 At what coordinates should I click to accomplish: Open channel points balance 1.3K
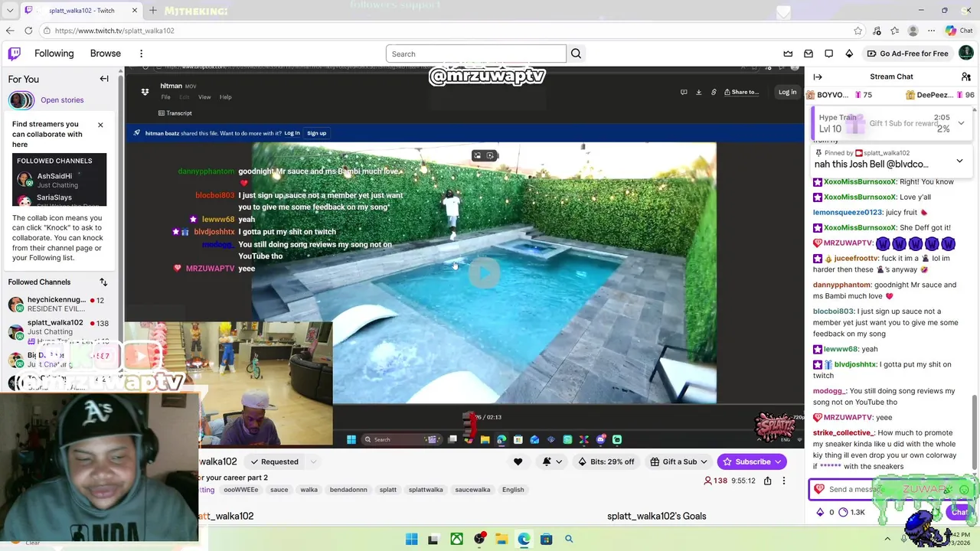click(851, 512)
